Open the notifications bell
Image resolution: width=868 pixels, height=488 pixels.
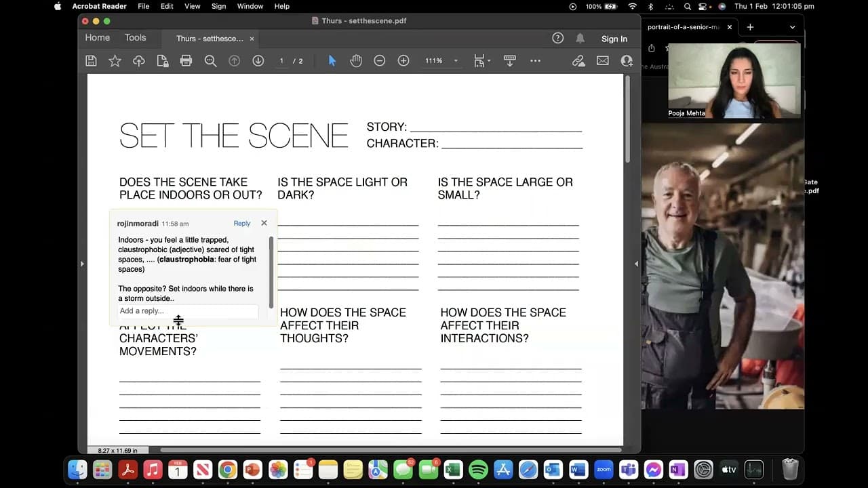[x=580, y=39]
